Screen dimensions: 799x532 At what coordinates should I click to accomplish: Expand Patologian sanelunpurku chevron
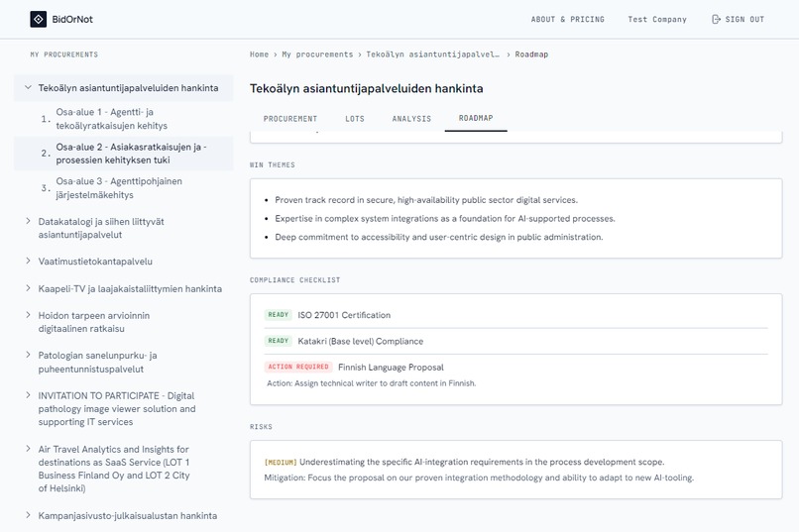click(28, 355)
